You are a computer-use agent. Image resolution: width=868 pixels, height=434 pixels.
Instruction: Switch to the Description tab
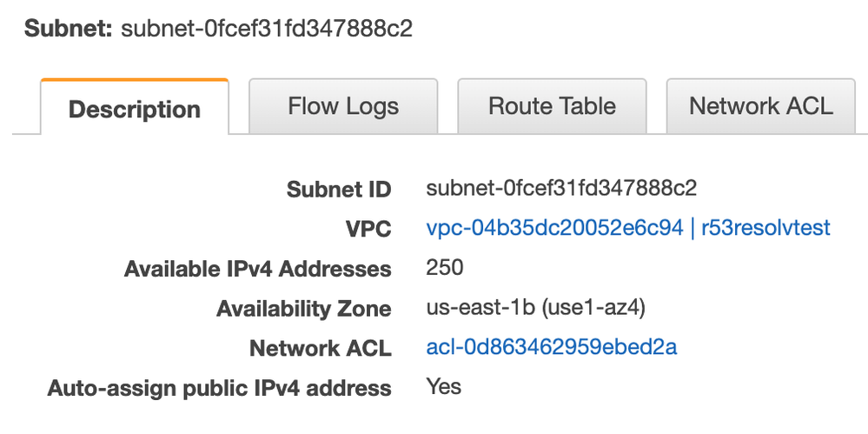coord(135,106)
